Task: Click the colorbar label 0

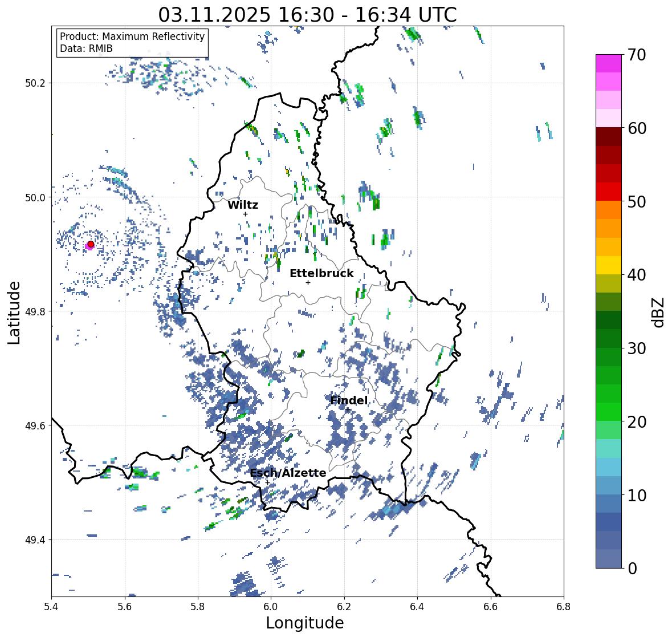Action: (632, 569)
